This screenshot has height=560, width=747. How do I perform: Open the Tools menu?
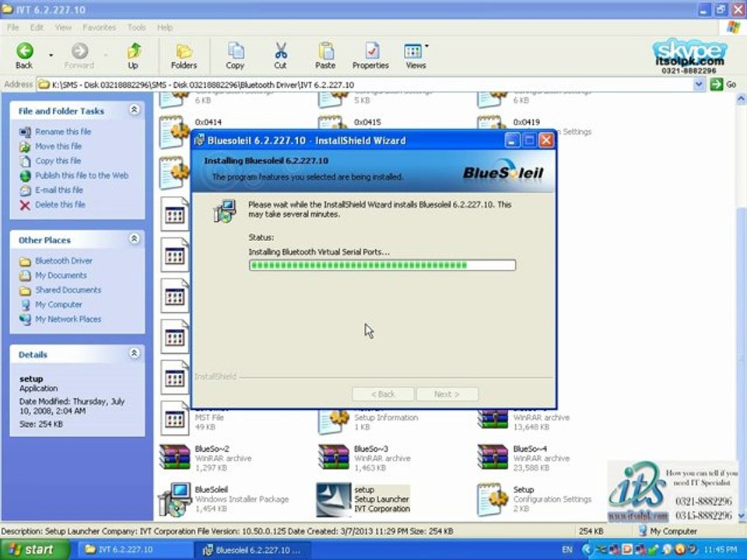click(x=137, y=28)
